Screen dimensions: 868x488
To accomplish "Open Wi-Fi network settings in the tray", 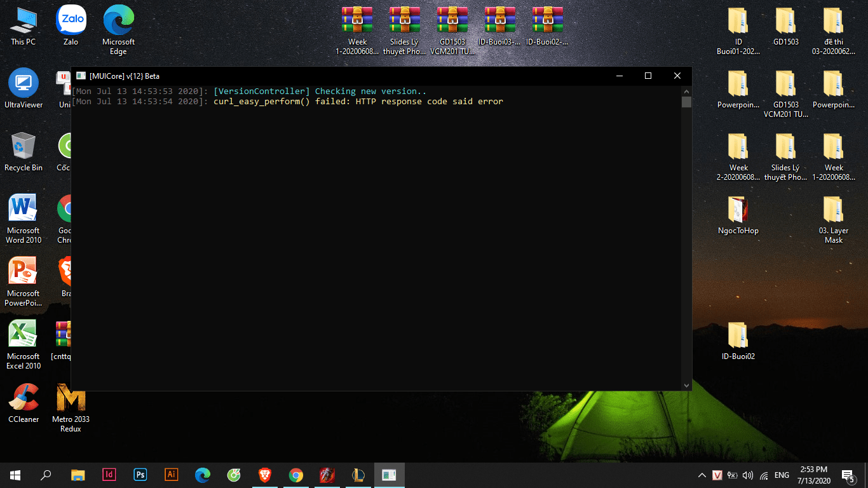I will point(764,475).
